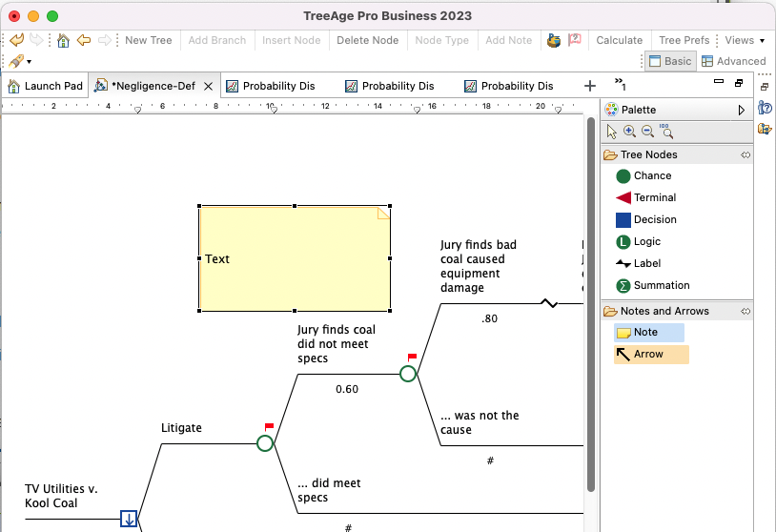Collapse the Notes and Arrows drawer

pyautogui.click(x=745, y=311)
